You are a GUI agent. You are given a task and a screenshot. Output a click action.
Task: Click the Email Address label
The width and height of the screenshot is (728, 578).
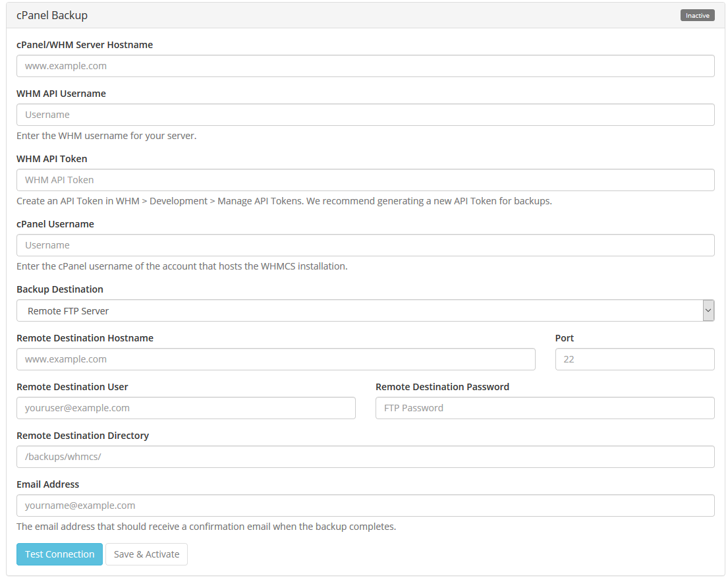pos(48,484)
